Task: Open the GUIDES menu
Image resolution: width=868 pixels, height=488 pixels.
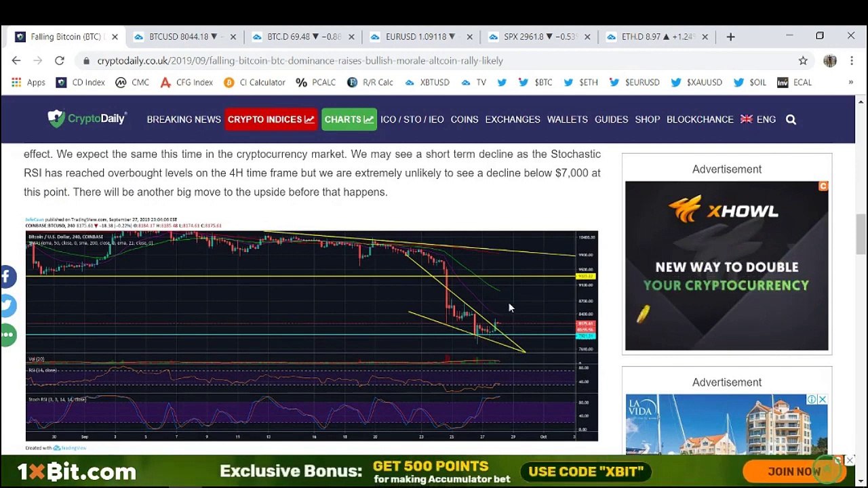Action: 612,119
